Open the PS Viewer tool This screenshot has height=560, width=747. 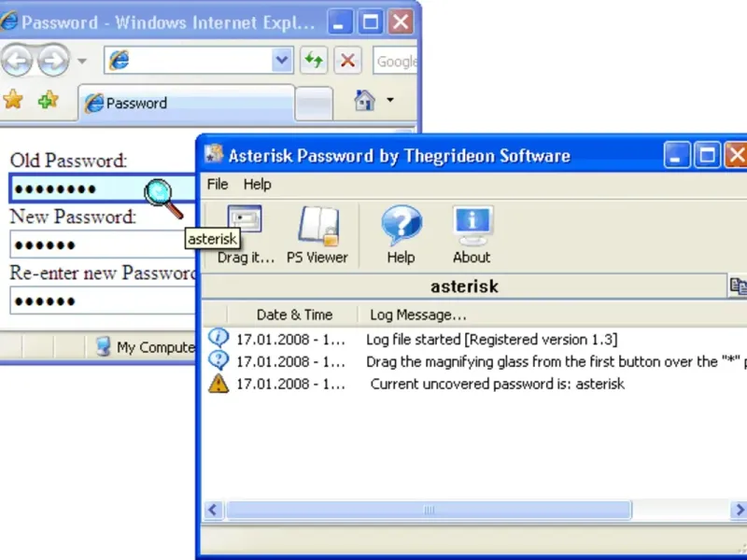(x=317, y=235)
